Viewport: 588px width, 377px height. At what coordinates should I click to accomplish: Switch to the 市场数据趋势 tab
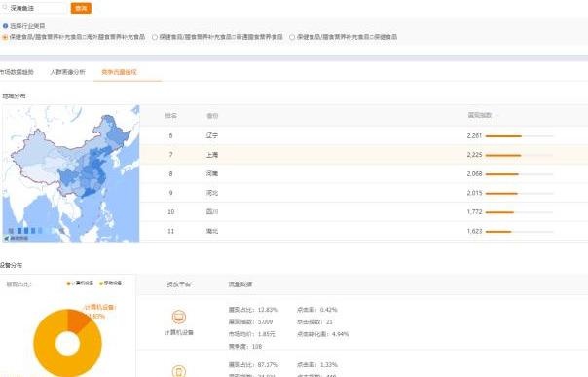click(17, 72)
